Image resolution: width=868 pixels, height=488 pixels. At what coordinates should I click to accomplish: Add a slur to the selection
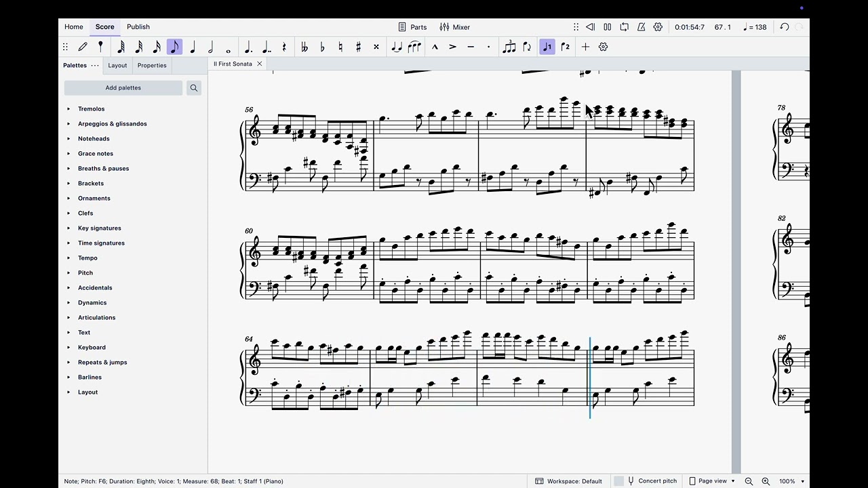[414, 47]
